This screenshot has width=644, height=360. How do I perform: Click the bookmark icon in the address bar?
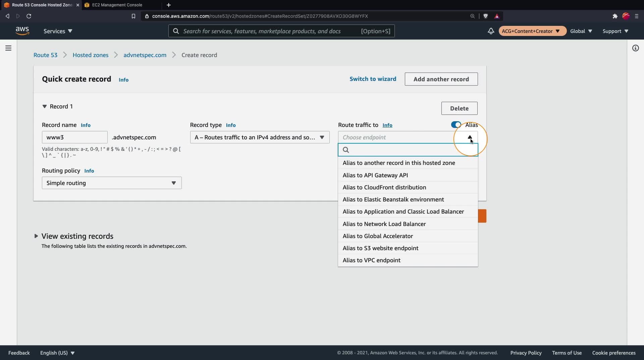click(x=133, y=16)
